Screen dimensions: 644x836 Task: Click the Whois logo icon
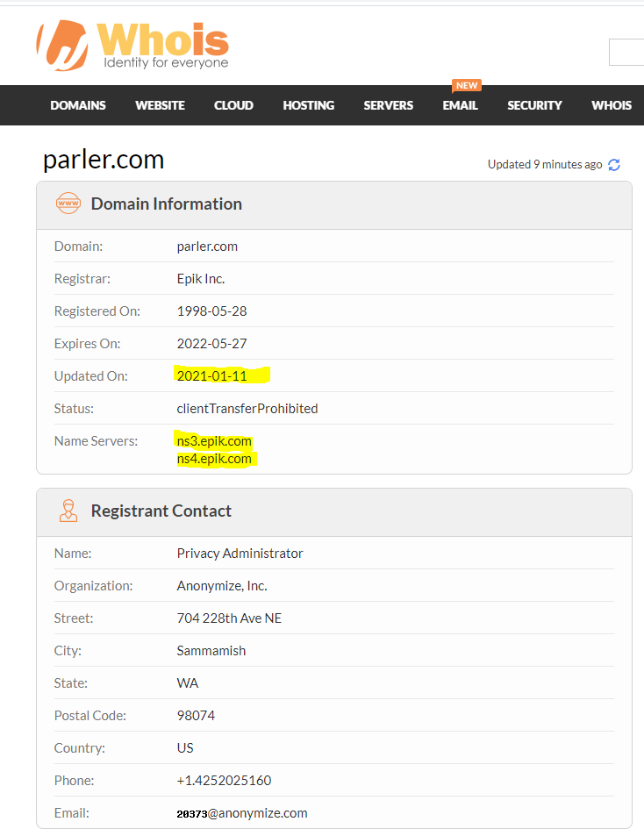[x=62, y=46]
